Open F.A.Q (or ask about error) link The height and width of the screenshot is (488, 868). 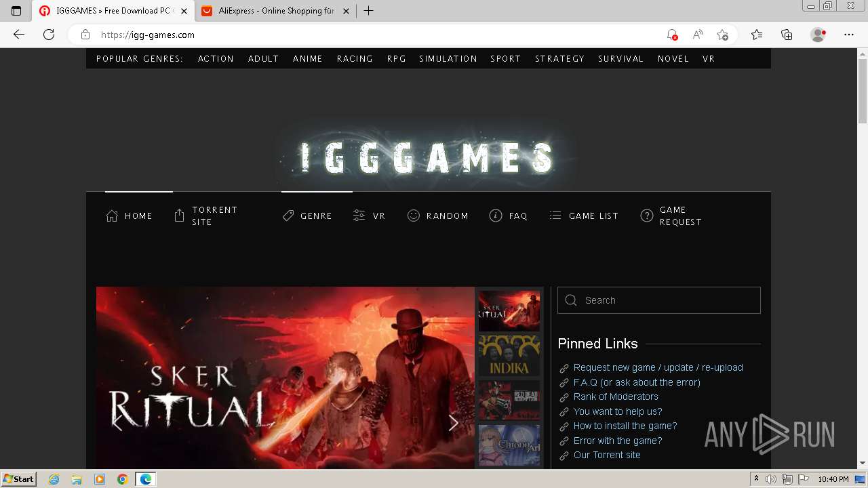coord(637,382)
